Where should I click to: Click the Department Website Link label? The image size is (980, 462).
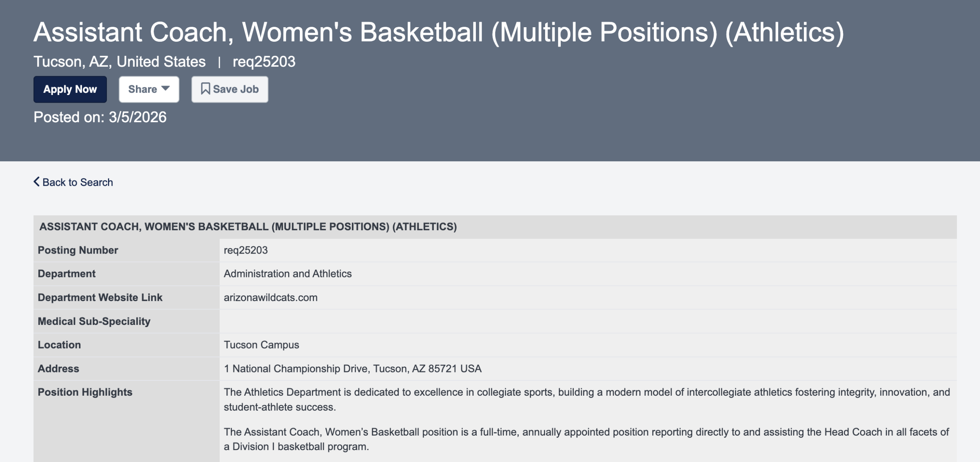click(x=100, y=297)
